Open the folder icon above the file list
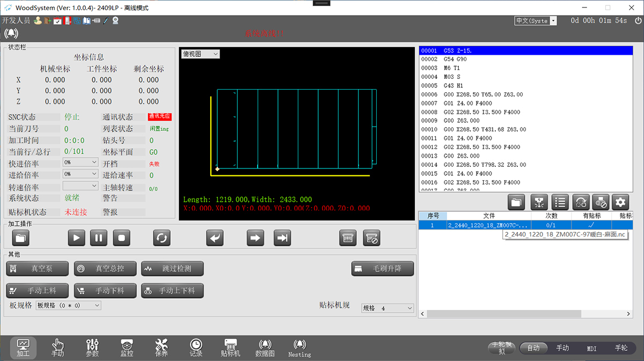 tap(516, 202)
